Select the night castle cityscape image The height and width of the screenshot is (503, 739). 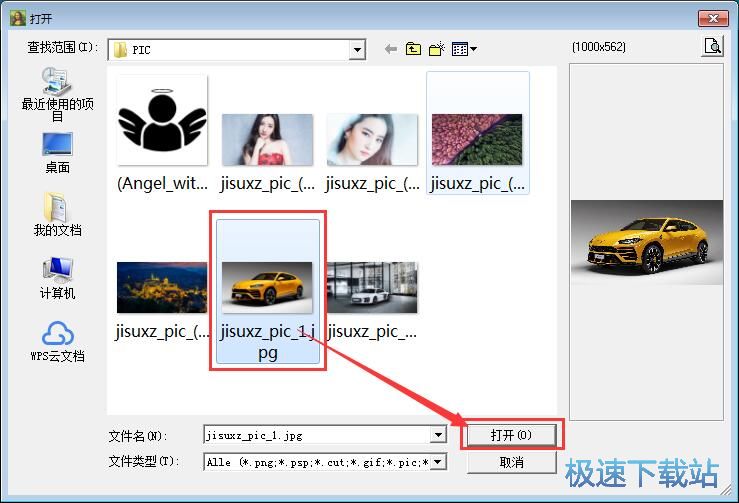click(x=162, y=288)
